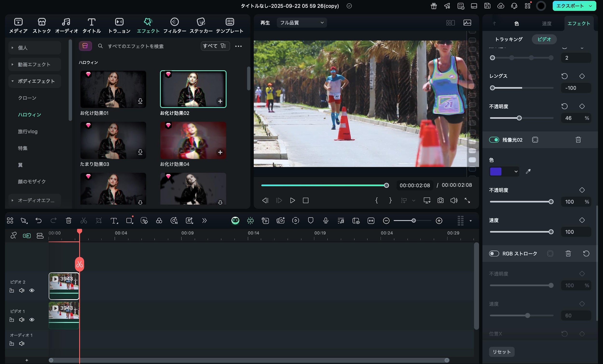This screenshot has width=603, height=364.
Task: Open the メディア panel
Action: (18, 26)
